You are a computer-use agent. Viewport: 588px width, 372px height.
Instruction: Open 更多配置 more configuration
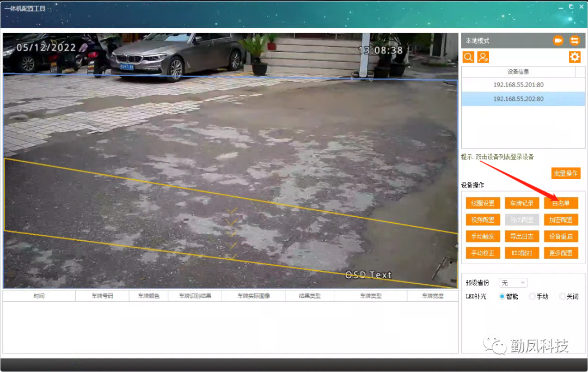pyautogui.click(x=561, y=253)
